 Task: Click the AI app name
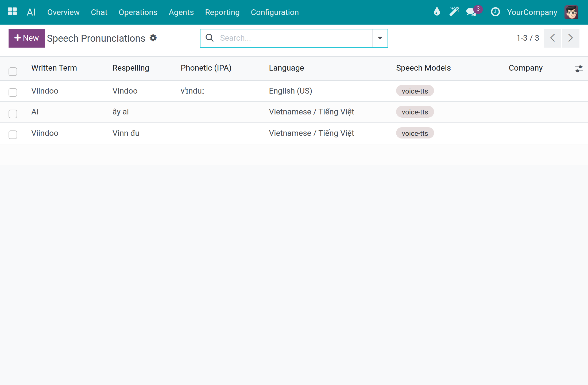point(31,12)
